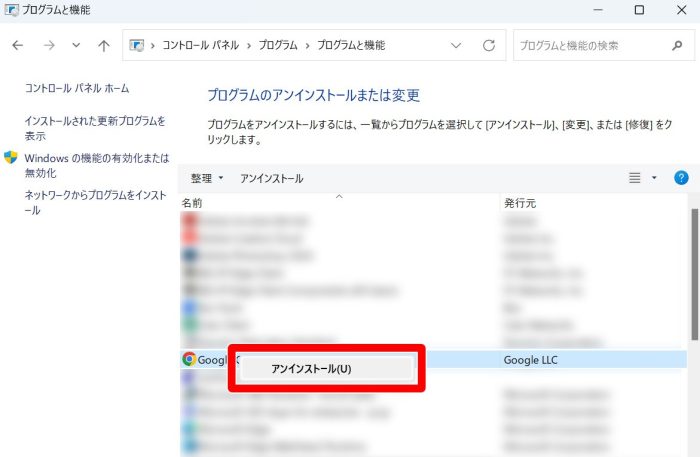This screenshot has height=457, width=700.
Task: Click the vertical scrollbar of program list
Action: point(694,300)
